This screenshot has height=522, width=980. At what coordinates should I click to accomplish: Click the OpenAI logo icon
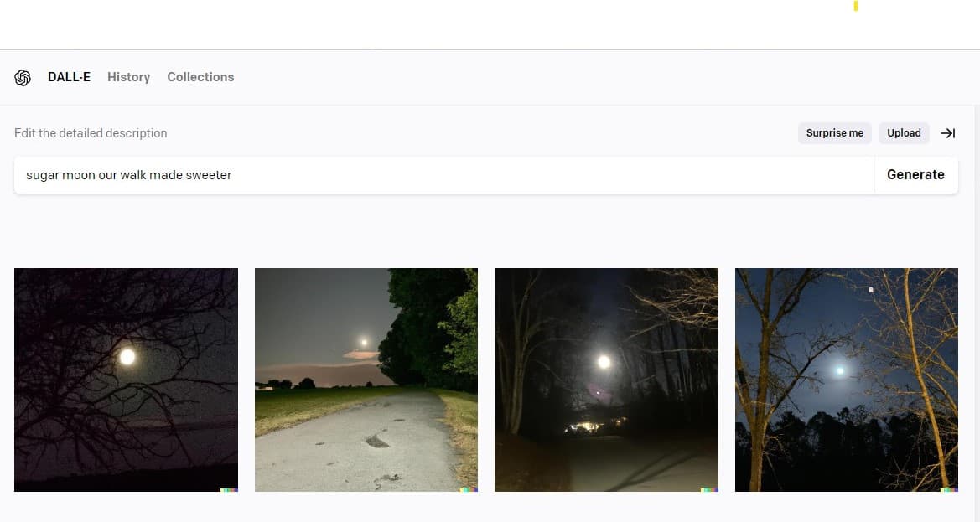click(23, 77)
